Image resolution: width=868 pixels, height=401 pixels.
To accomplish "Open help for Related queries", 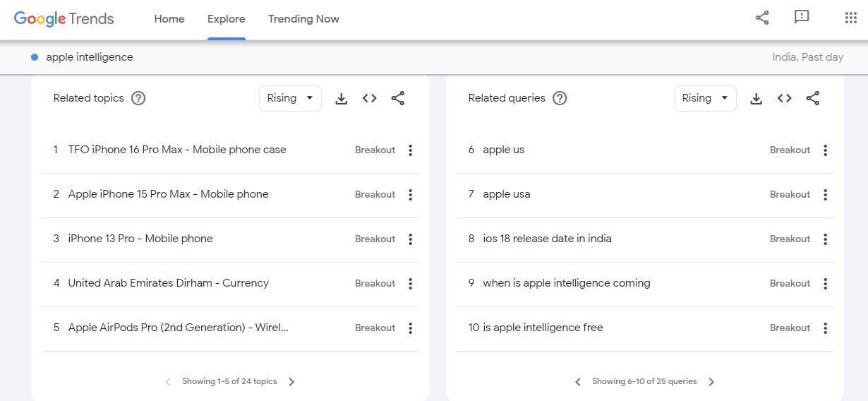I will click(x=560, y=99).
